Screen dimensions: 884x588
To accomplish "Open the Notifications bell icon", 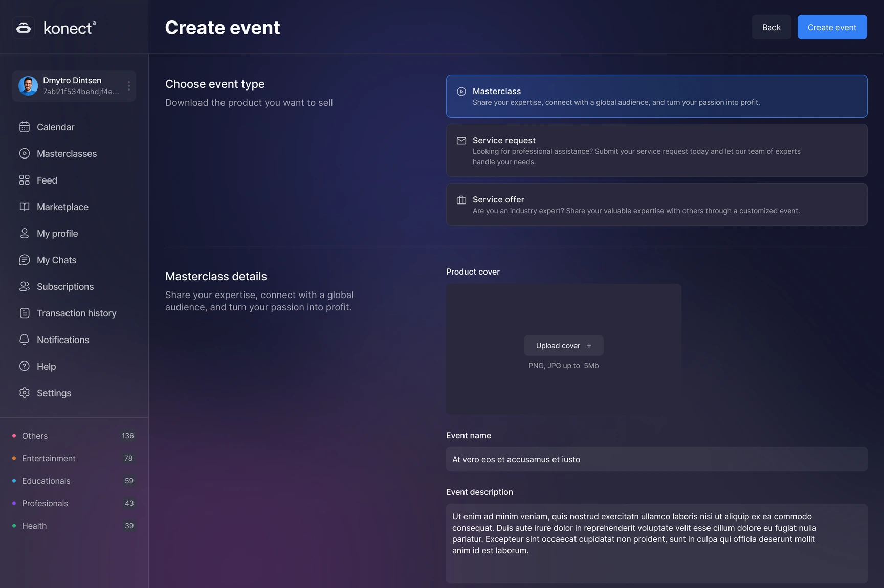I will (x=25, y=340).
